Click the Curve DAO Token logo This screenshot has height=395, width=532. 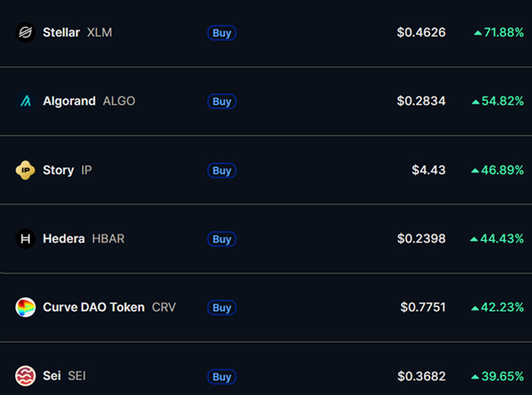pos(25,307)
